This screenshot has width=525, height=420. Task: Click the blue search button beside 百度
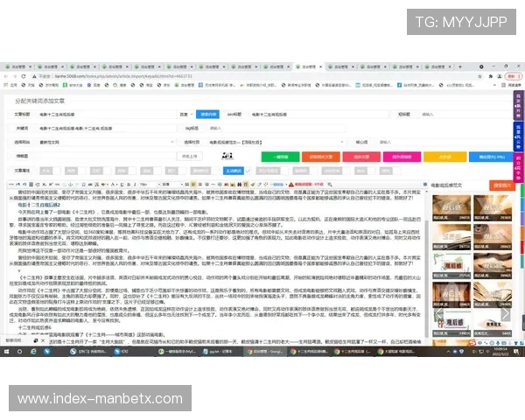coord(208,115)
